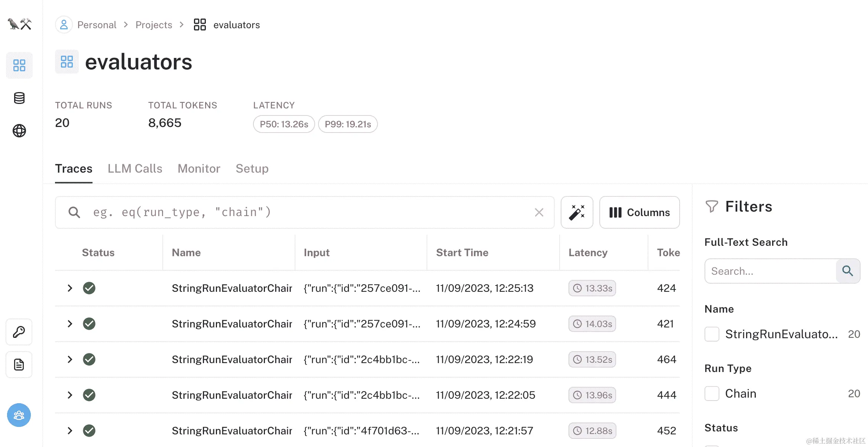Open the Columns selector button
The height and width of the screenshot is (447, 868).
pyautogui.click(x=639, y=212)
